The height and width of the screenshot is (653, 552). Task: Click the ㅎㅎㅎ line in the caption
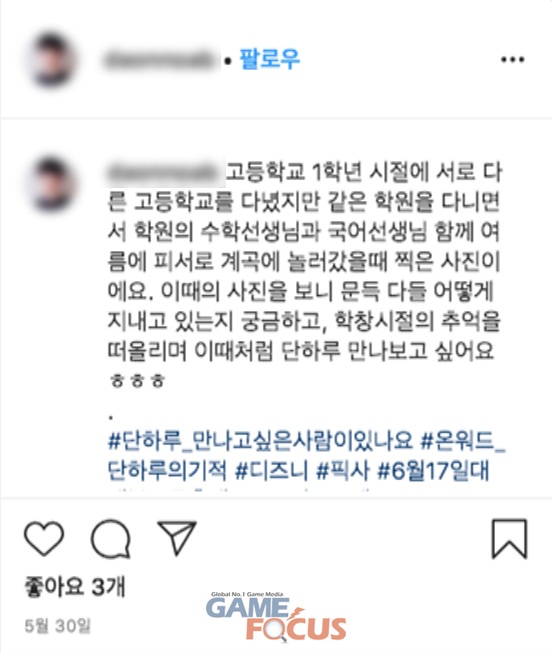coord(137,380)
